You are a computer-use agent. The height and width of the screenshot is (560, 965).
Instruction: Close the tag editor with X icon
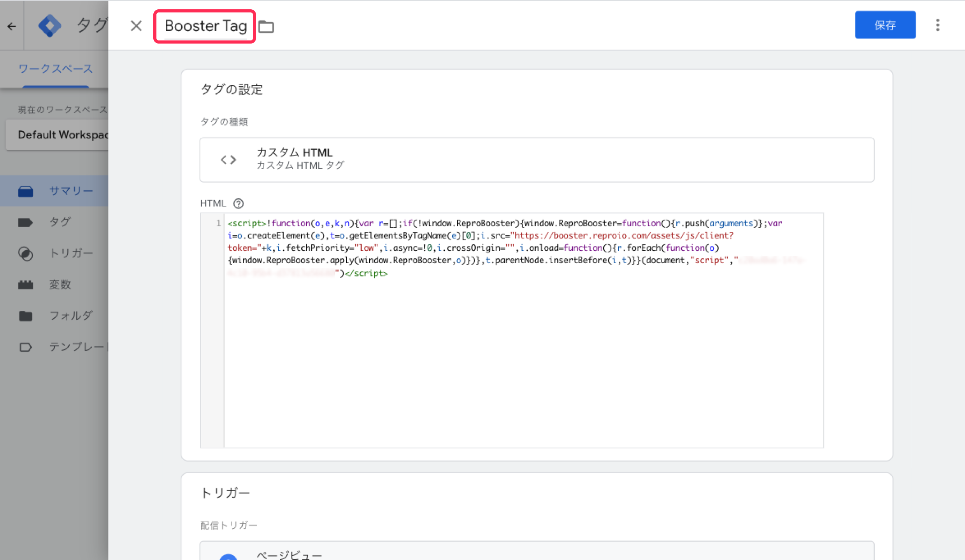(x=136, y=26)
